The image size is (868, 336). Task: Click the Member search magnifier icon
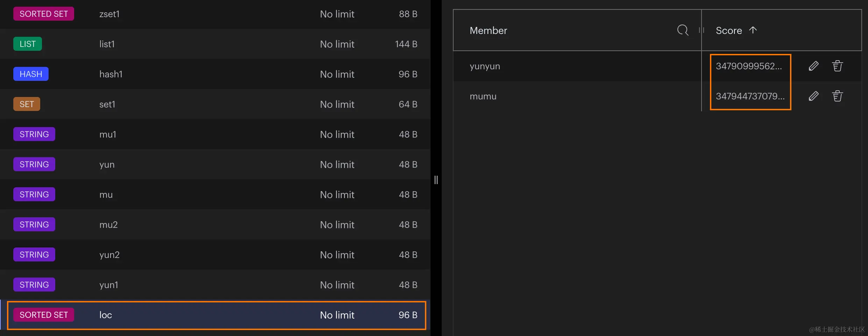(683, 30)
